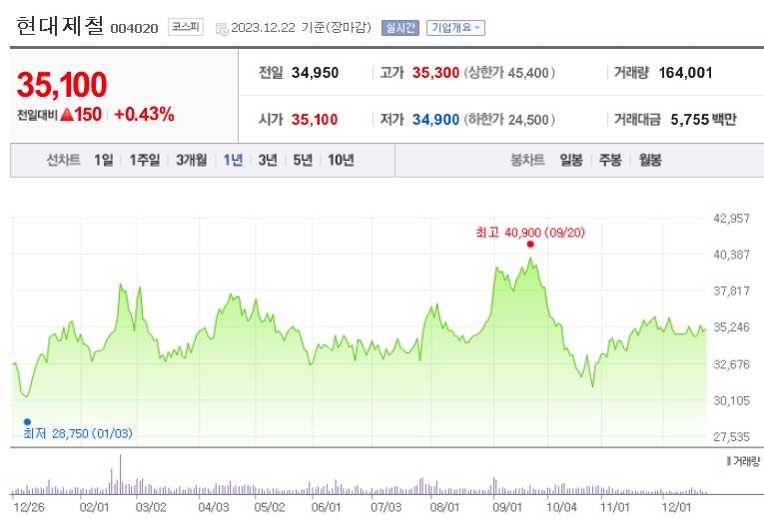Click the 12/26 x-axis date label
The width and height of the screenshot is (764, 532).
click(x=29, y=507)
